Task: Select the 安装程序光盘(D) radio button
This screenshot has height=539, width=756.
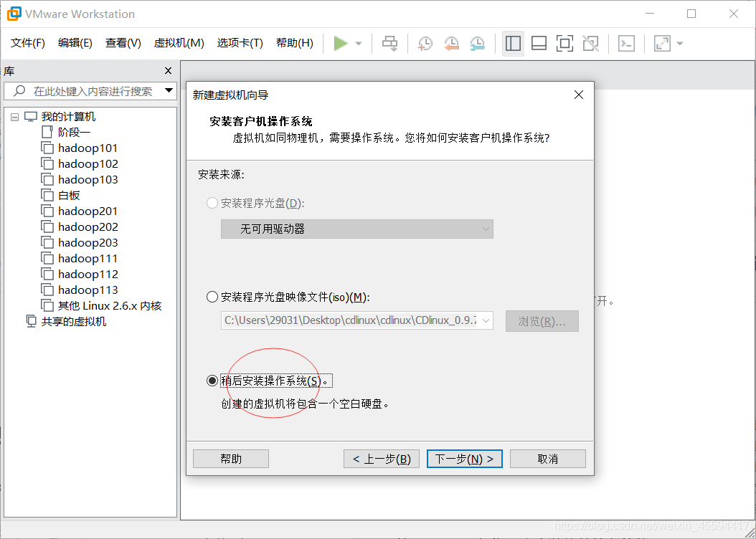Action: (212, 203)
